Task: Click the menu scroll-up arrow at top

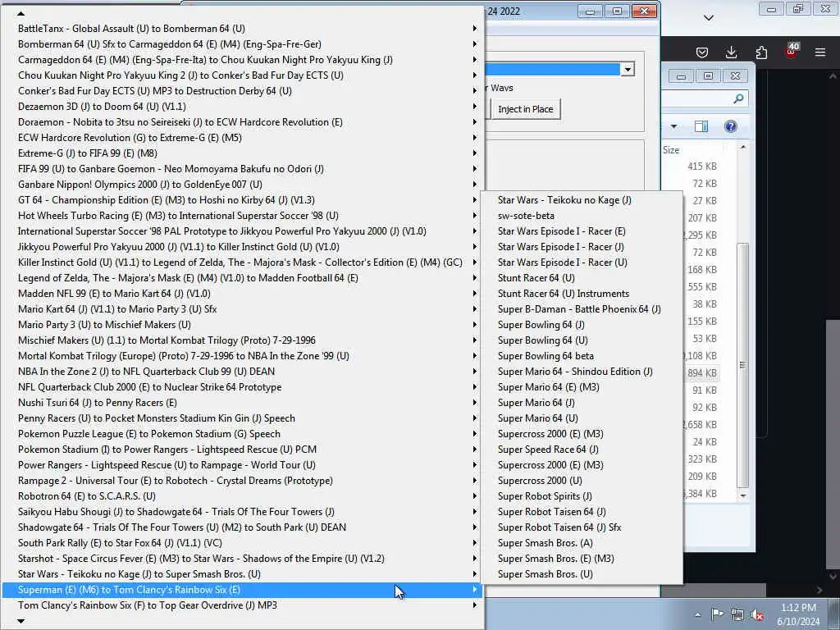Action: [x=21, y=13]
